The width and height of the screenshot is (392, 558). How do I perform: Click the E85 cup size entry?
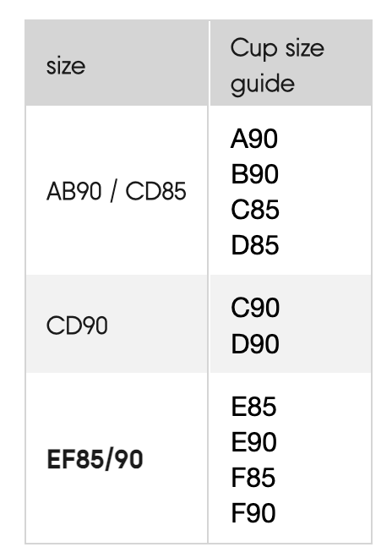[x=253, y=407]
